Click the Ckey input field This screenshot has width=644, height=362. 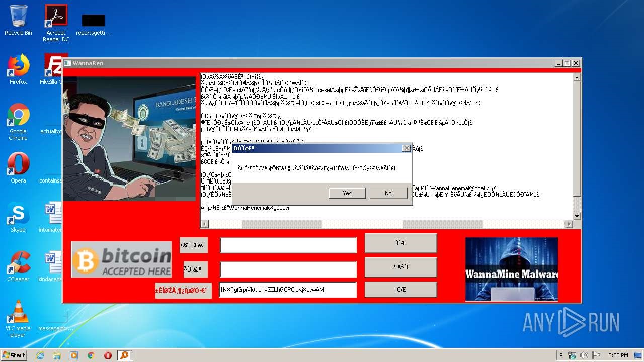pos(288,245)
